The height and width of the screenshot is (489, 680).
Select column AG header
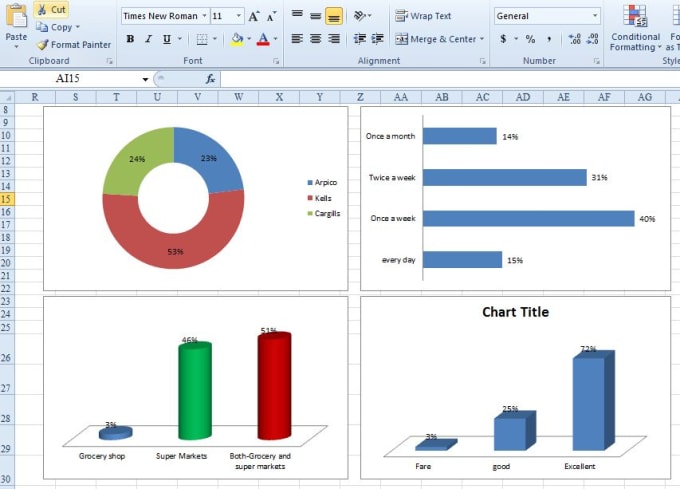(644, 97)
